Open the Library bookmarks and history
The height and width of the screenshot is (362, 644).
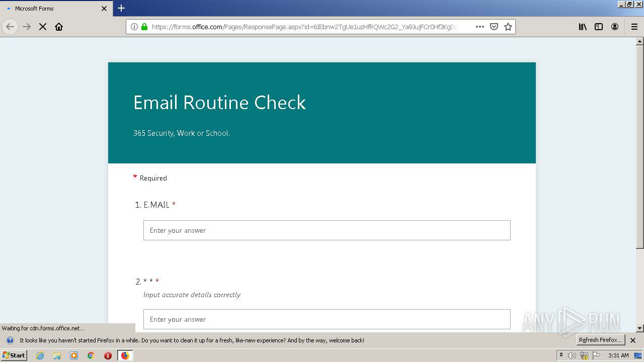(x=583, y=27)
